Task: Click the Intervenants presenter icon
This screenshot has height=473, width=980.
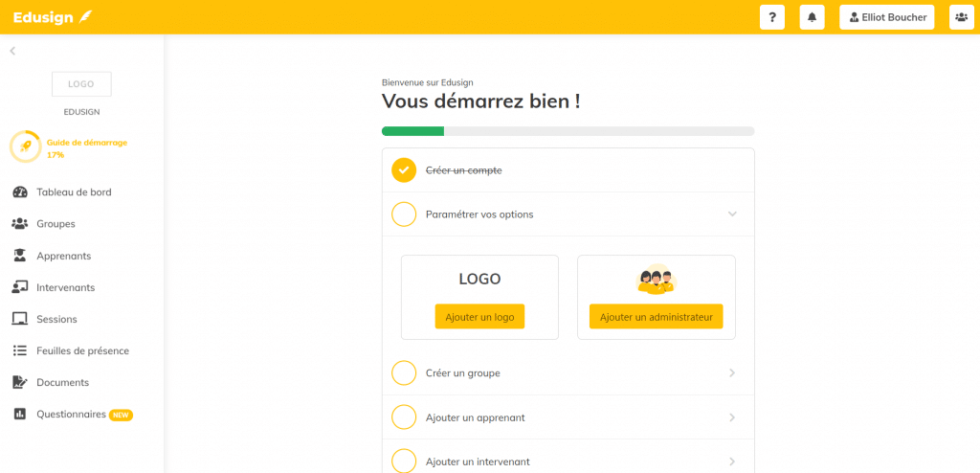Action: (20, 288)
